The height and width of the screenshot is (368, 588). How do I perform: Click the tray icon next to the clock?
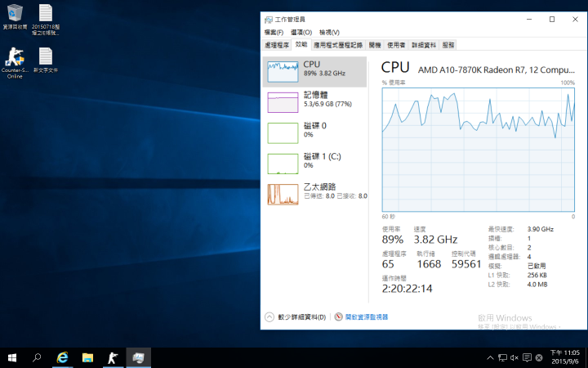(539, 357)
